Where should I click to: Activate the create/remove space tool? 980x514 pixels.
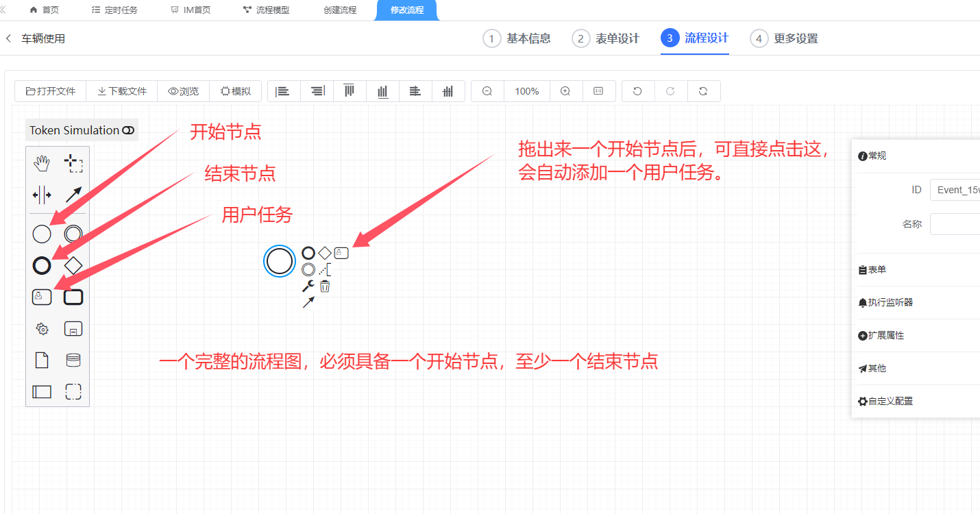tap(42, 195)
